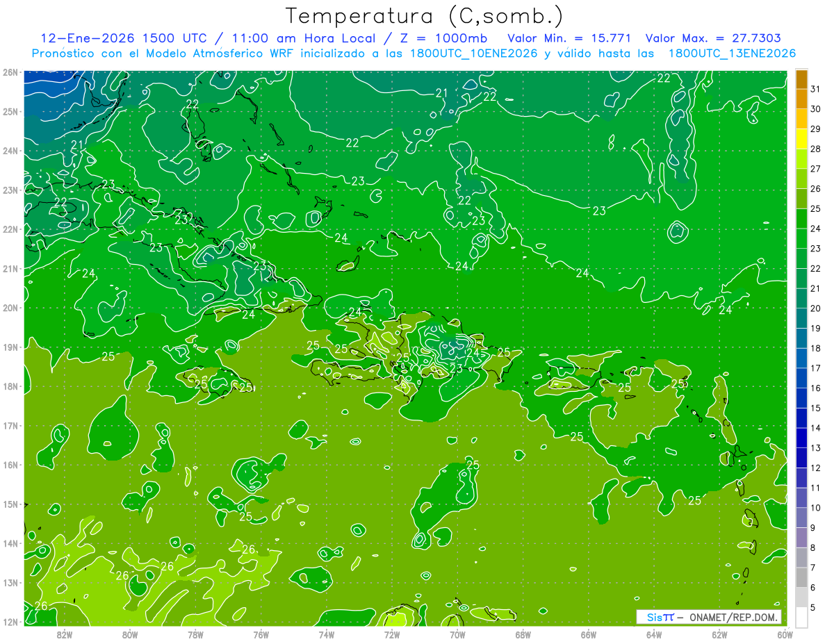Click the "Temperatura (C,somb.)" chart title

[x=424, y=16]
